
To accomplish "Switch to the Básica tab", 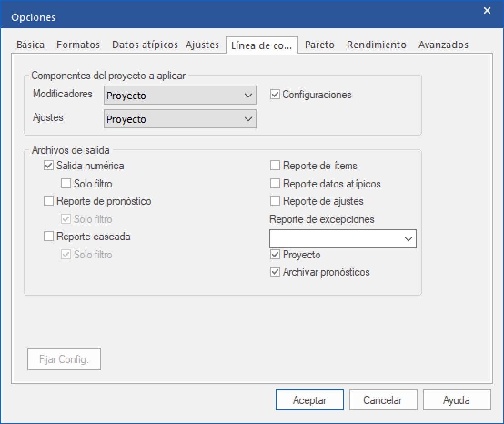I will pyautogui.click(x=30, y=45).
